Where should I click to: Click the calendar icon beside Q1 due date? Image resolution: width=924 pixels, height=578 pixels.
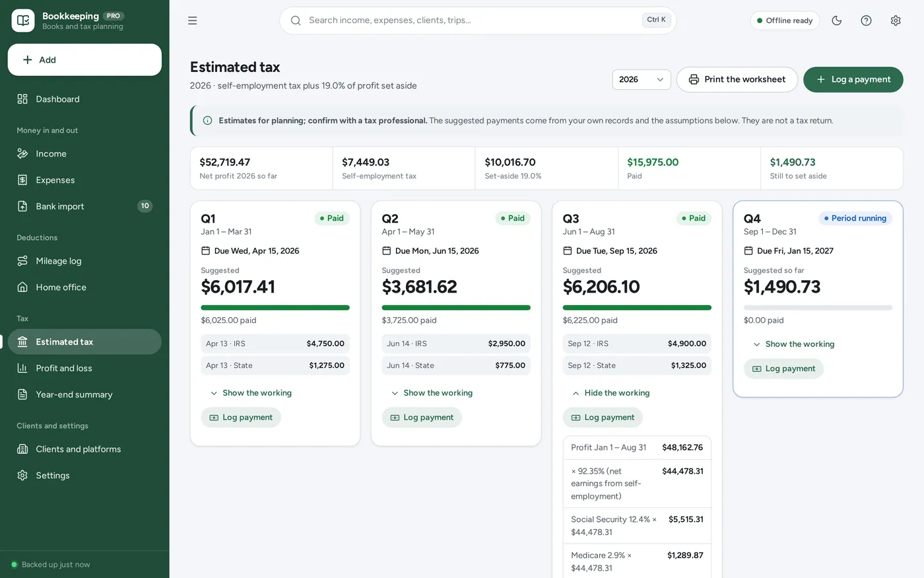pos(205,251)
